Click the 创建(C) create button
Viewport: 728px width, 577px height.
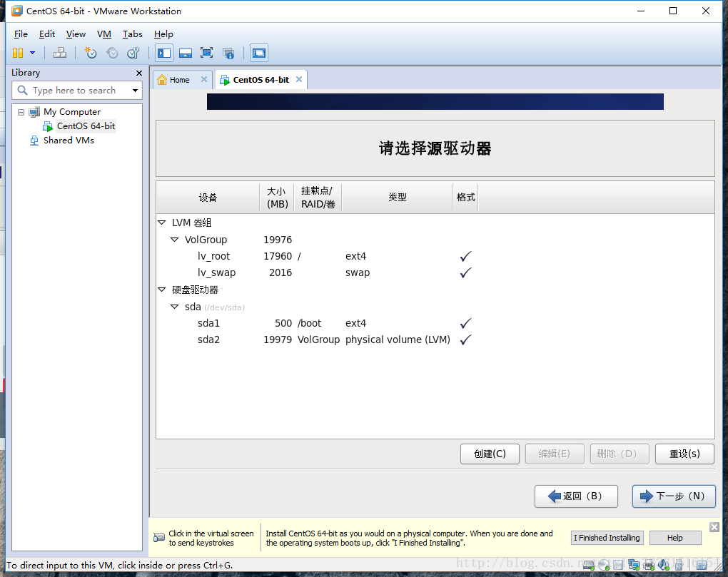click(490, 454)
